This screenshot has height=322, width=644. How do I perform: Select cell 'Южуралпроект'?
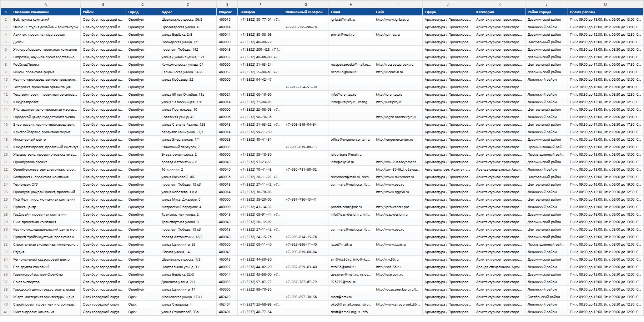coord(46,102)
